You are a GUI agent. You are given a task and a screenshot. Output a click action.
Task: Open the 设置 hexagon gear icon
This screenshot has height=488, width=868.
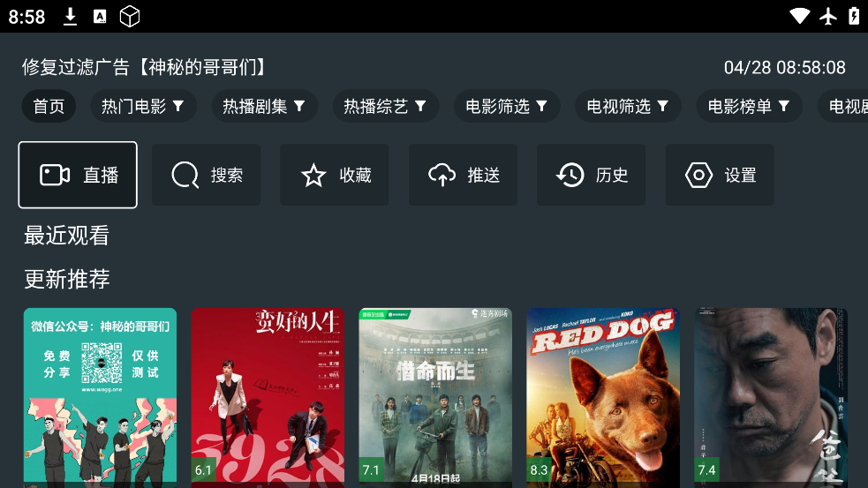coord(698,175)
